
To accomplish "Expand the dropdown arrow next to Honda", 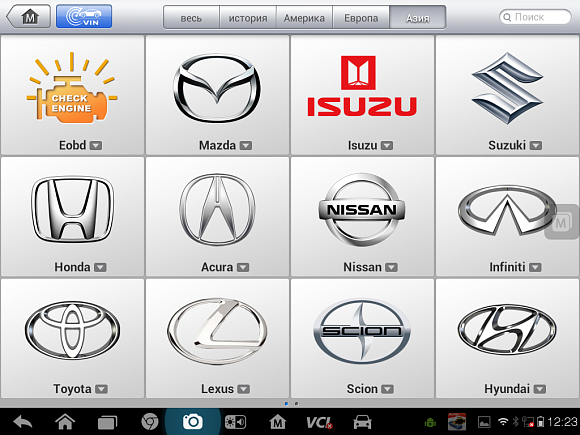I will [x=100, y=267].
